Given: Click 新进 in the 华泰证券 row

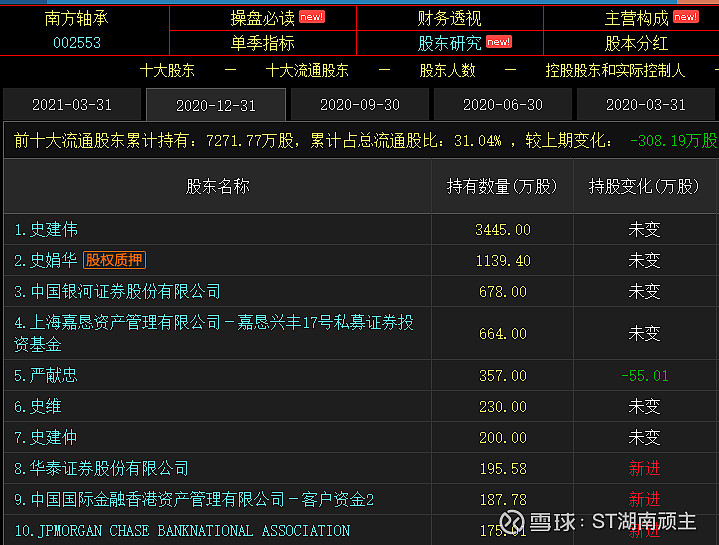Looking at the screenshot, I should (x=645, y=468).
